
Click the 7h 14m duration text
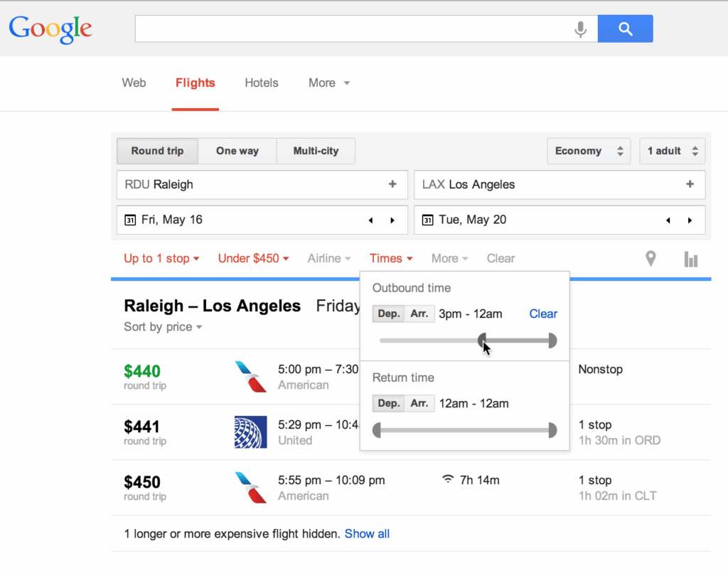480,480
